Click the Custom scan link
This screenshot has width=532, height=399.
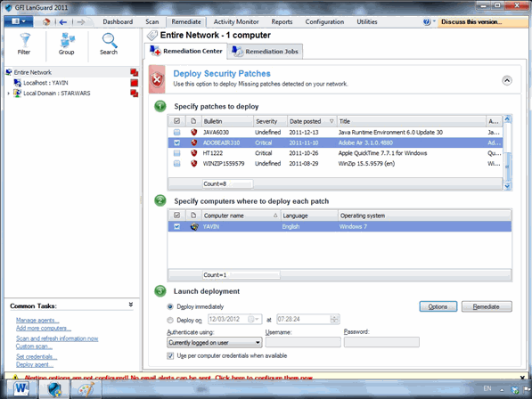(x=34, y=346)
